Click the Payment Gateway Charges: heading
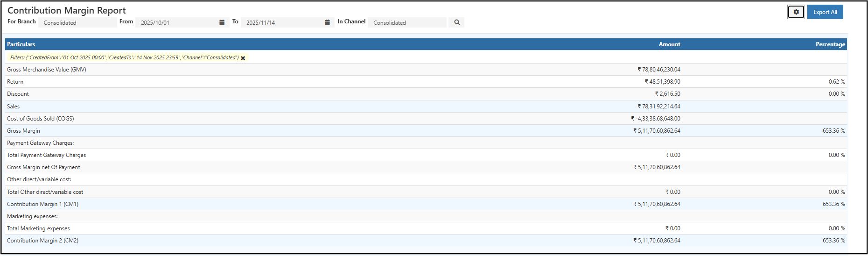This screenshot has width=868, height=256. tap(41, 143)
